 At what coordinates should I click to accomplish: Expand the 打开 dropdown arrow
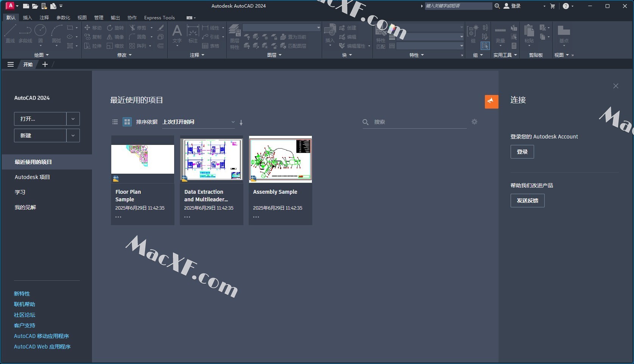(x=73, y=119)
